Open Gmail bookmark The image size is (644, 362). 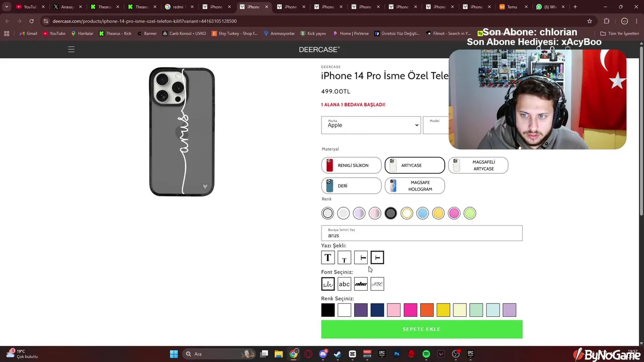coord(28,33)
